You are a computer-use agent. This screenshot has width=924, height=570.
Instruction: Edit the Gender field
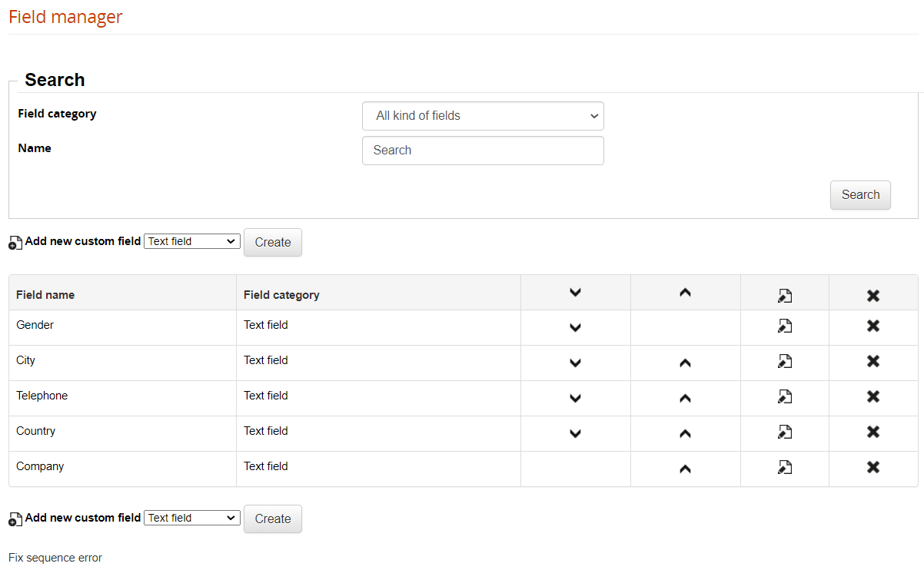pos(784,326)
